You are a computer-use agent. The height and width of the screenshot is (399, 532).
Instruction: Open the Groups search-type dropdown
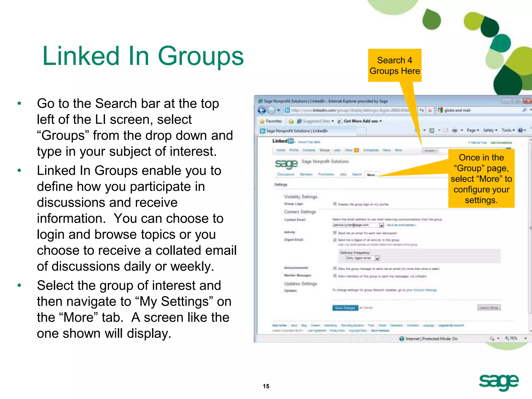pos(430,151)
